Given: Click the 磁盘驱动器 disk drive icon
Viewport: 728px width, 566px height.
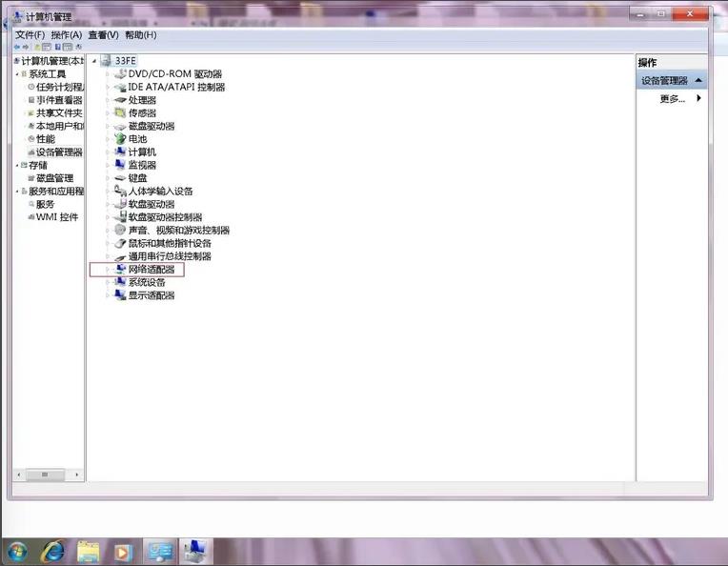Looking at the screenshot, I should point(120,126).
